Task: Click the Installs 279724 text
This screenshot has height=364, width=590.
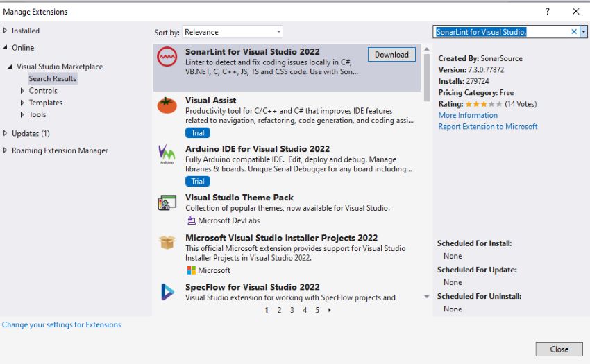Action: (464, 81)
